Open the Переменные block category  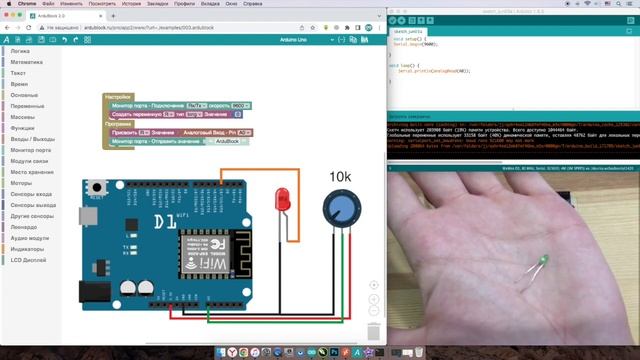27,106
